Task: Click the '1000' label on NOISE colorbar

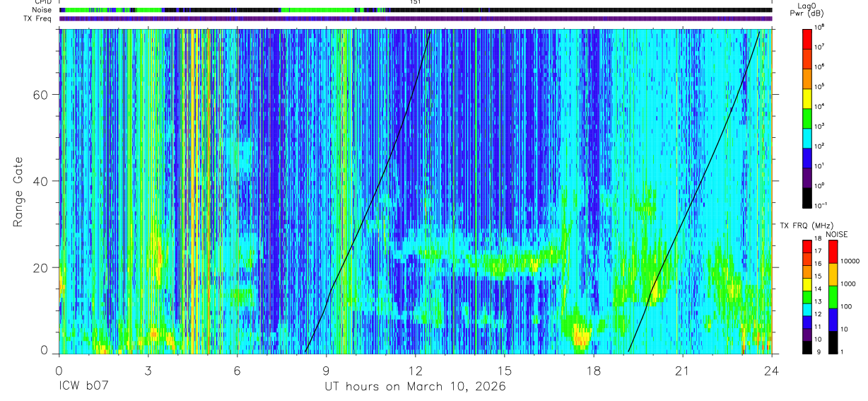Action: point(849,284)
